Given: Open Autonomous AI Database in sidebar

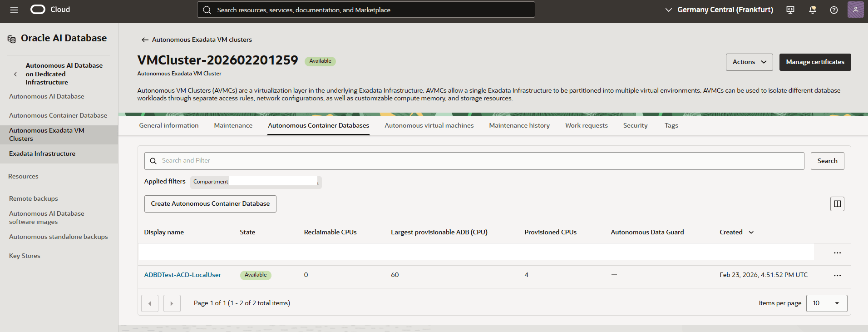Looking at the screenshot, I should [46, 96].
